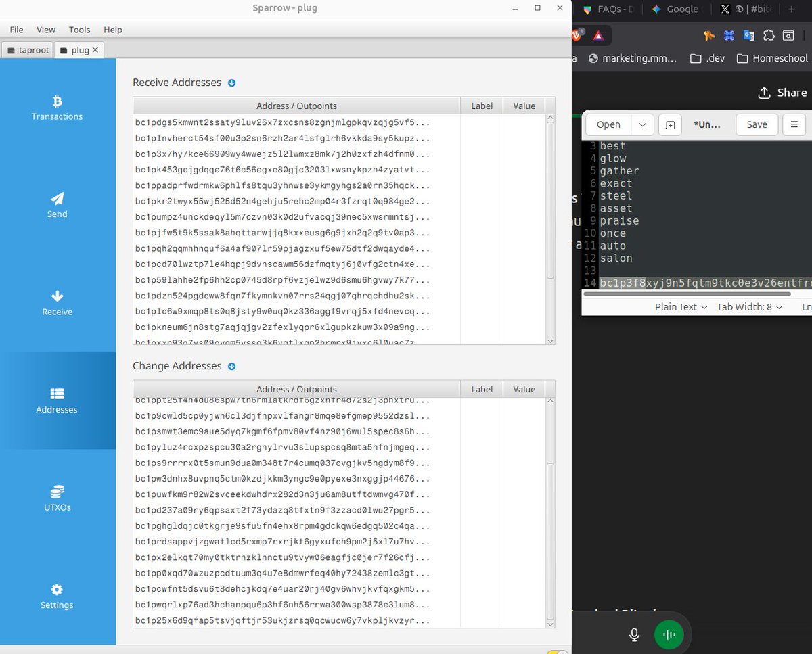This screenshot has width=812, height=654.
Task: Click the blue grid extension icon in browser
Action: click(729, 36)
